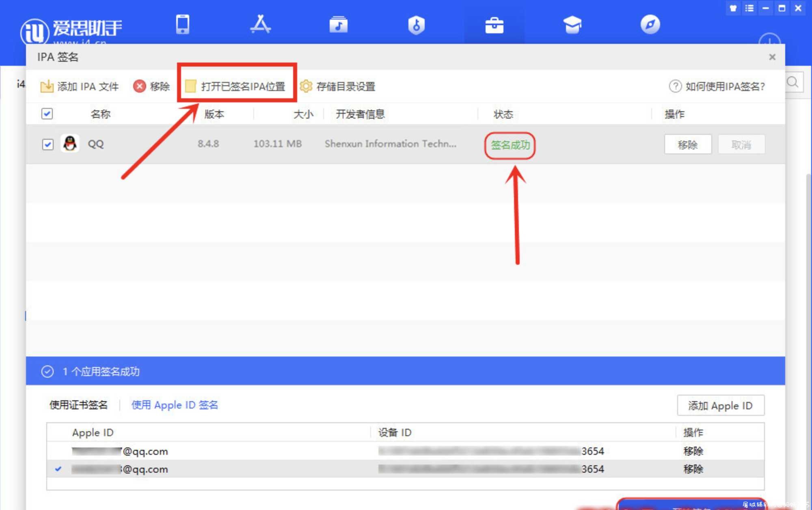Image resolution: width=812 pixels, height=510 pixels.
Task: Click the skin shirt icon in title bar
Action: pos(733,8)
